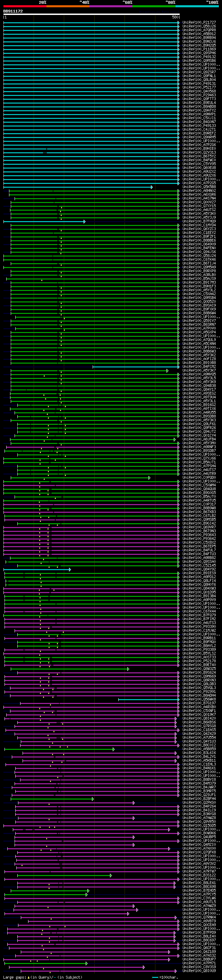
Task: Select UniRef100_B9EUL4 entry
Action: [x=199, y=103]
